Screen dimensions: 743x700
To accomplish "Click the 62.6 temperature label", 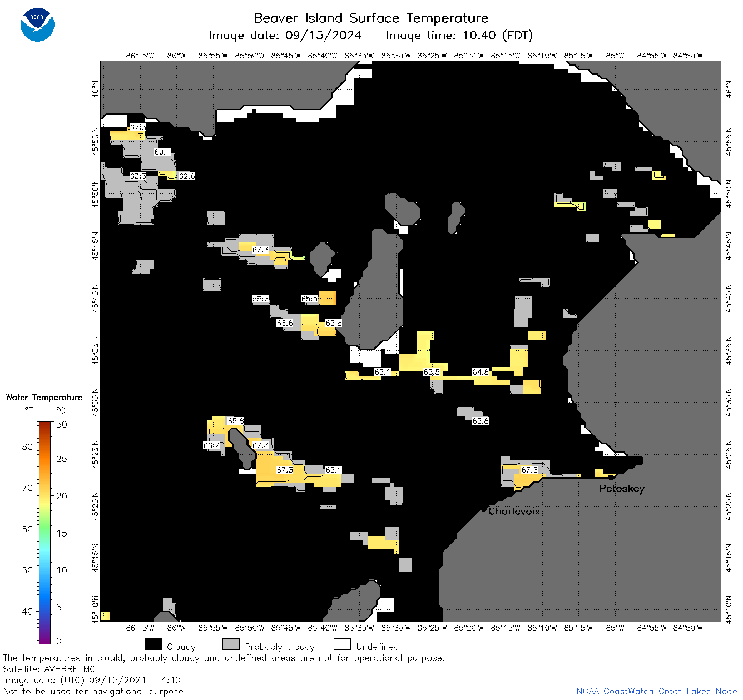I will click(187, 176).
